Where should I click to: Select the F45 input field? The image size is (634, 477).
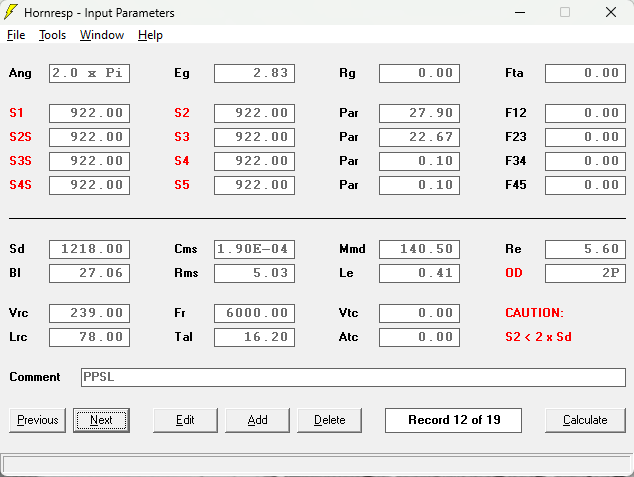coord(585,185)
